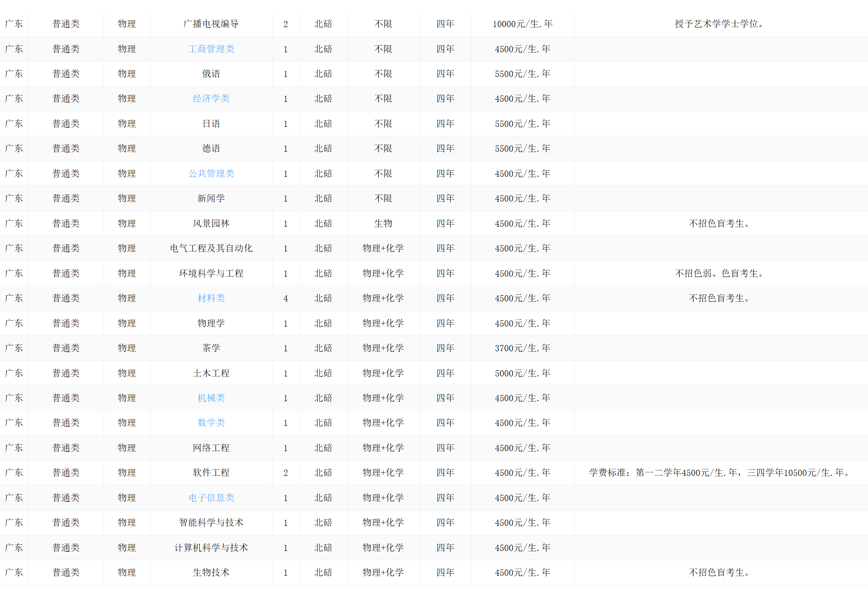868x614 pixels.
Task: Select the 计算机科学与技术 major cell
Action: pos(211,548)
